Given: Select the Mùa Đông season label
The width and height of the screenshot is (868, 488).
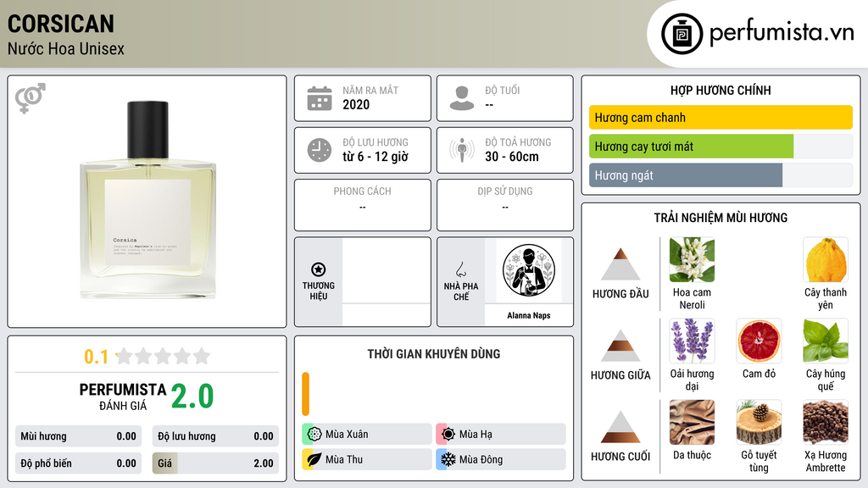Looking at the screenshot, I should point(481,459).
